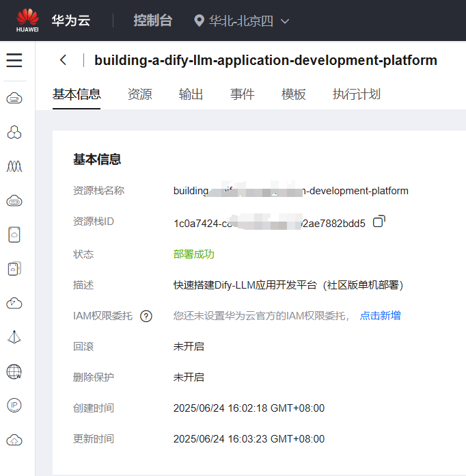Screen dimensions: 466x476
Task: Click the location pin region icon
Action: coord(199,21)
